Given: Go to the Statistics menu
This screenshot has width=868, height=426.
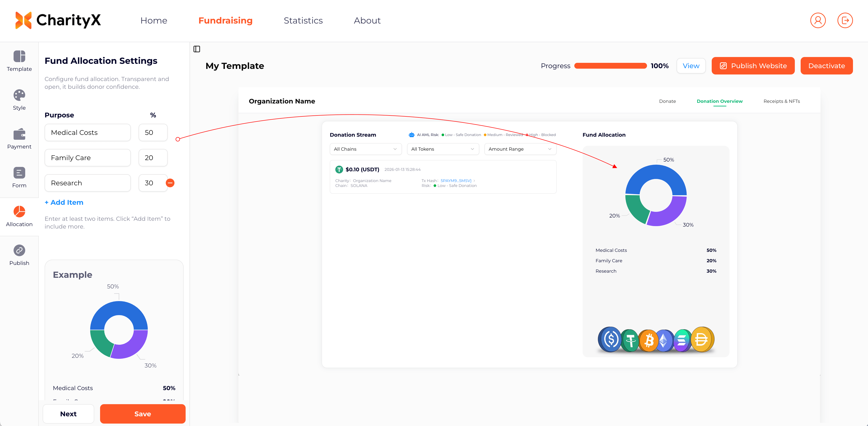Looking at the screenshot, I should click(x=303, y=21).
